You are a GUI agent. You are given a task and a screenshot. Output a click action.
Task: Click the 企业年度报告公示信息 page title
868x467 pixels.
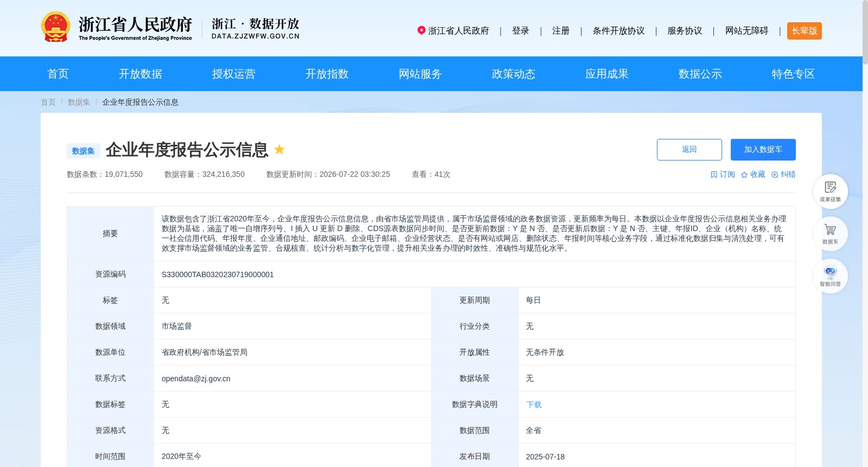pos(187,150)
